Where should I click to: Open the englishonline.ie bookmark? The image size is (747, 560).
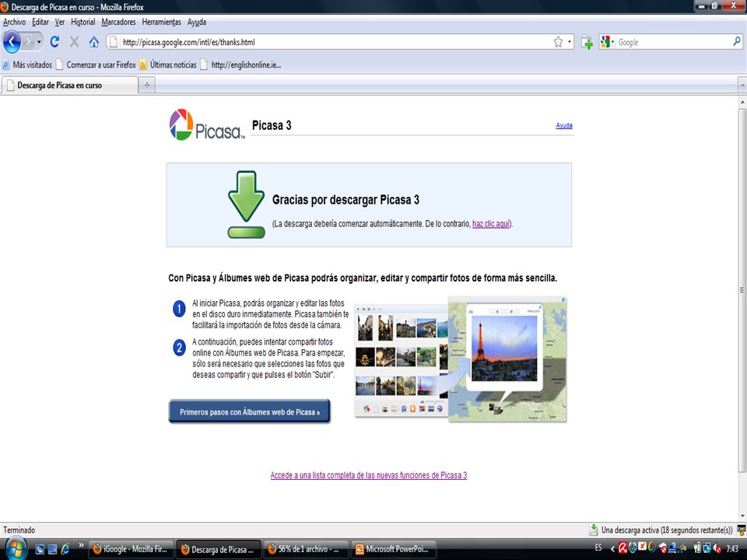click(241, 65)
